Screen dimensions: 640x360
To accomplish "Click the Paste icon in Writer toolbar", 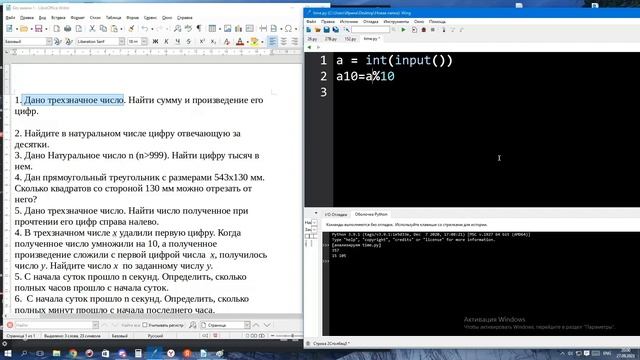I will [115, 29].
